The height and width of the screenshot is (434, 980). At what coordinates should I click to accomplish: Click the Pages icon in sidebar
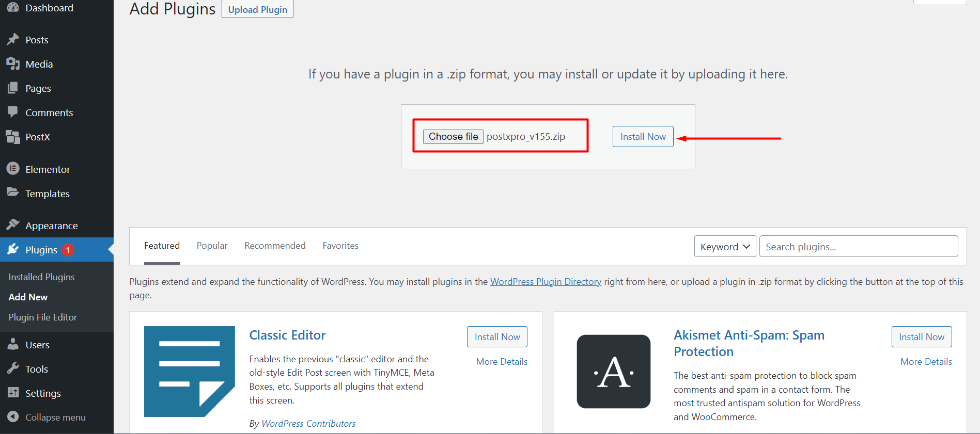[x=13, y=88]
